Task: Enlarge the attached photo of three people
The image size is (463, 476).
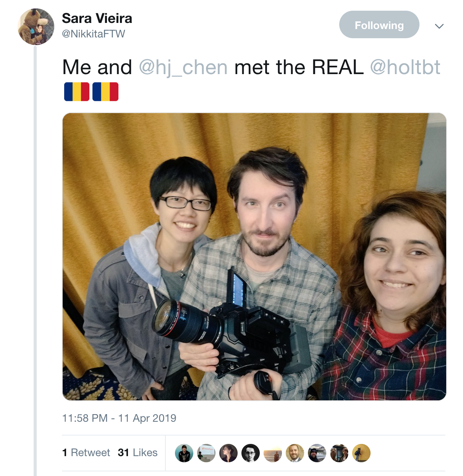Action: pos(254,257)
